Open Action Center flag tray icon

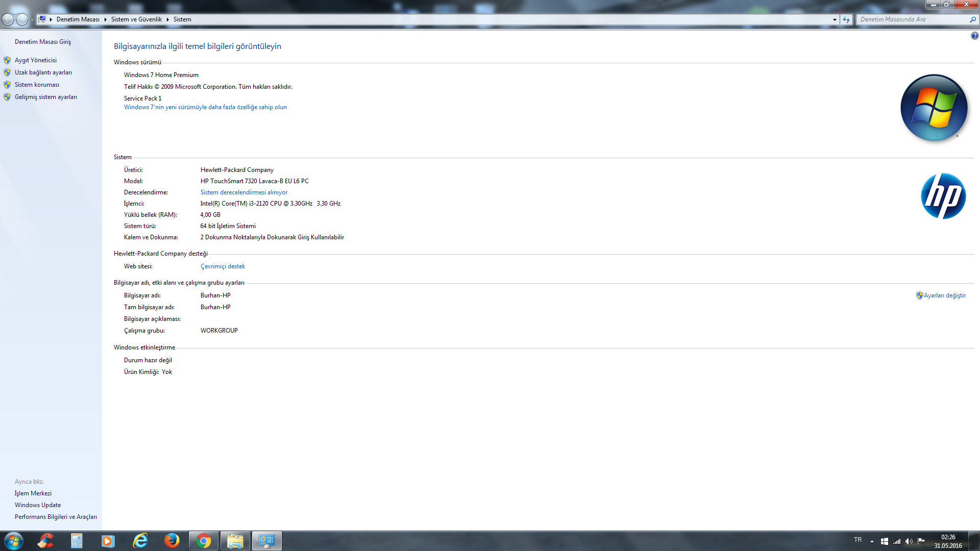[x=921, y=541]
